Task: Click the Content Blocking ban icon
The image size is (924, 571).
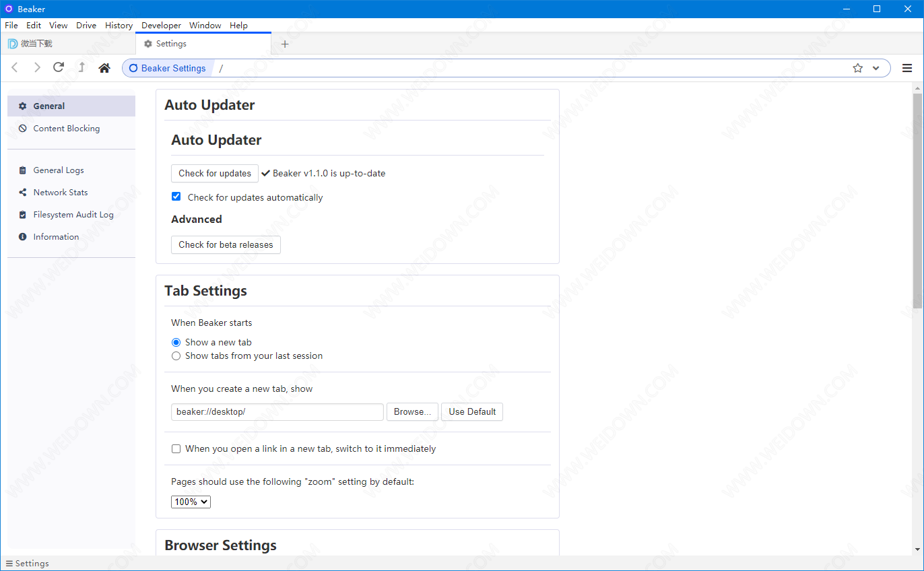Action: 23,128
